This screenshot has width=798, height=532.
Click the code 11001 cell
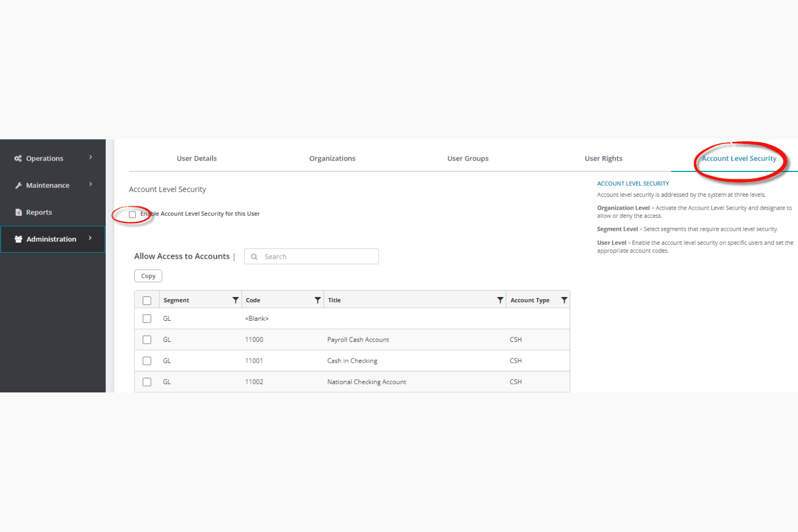click(254, 361)
